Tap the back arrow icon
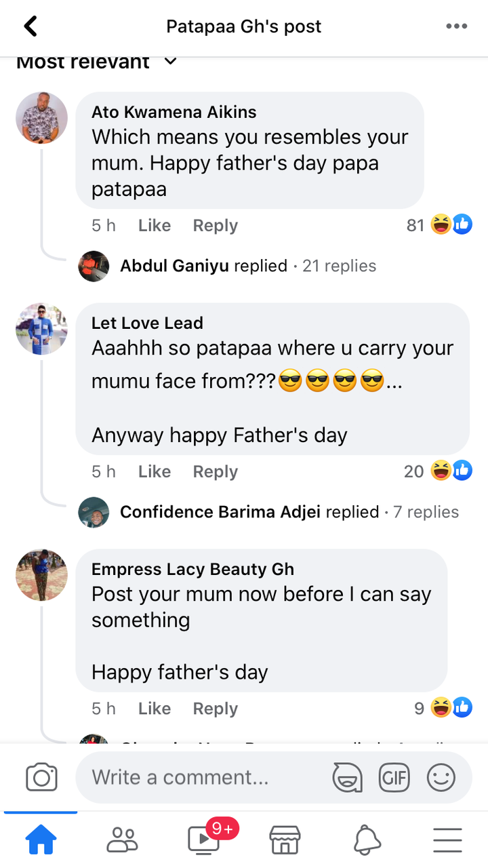 (x=30, y=26)
